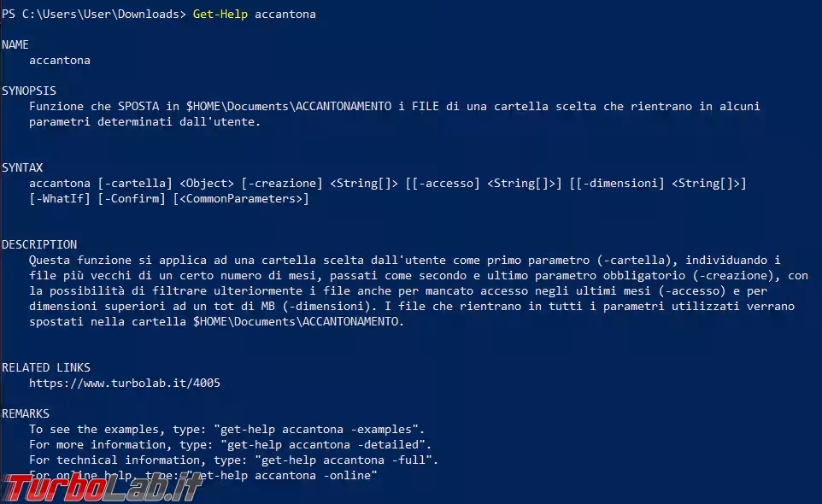Select the SYNTAX section heading

[x=22, y=168]
